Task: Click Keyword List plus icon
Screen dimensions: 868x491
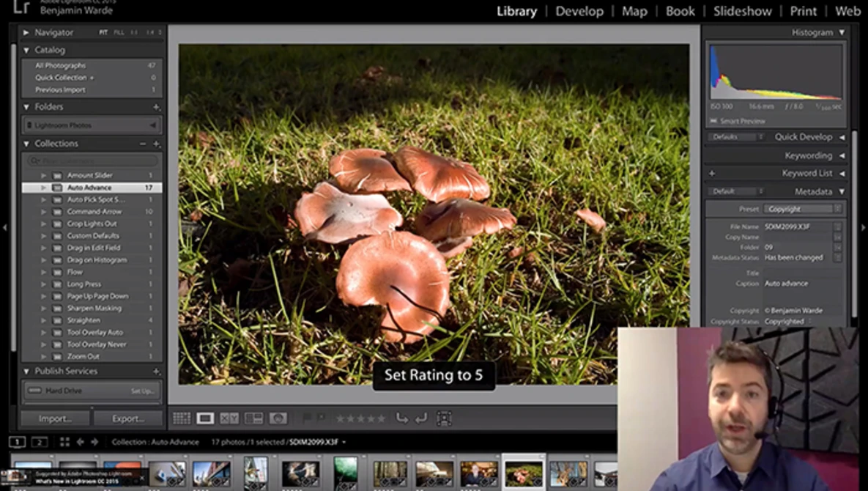Action: coord(712,173)
